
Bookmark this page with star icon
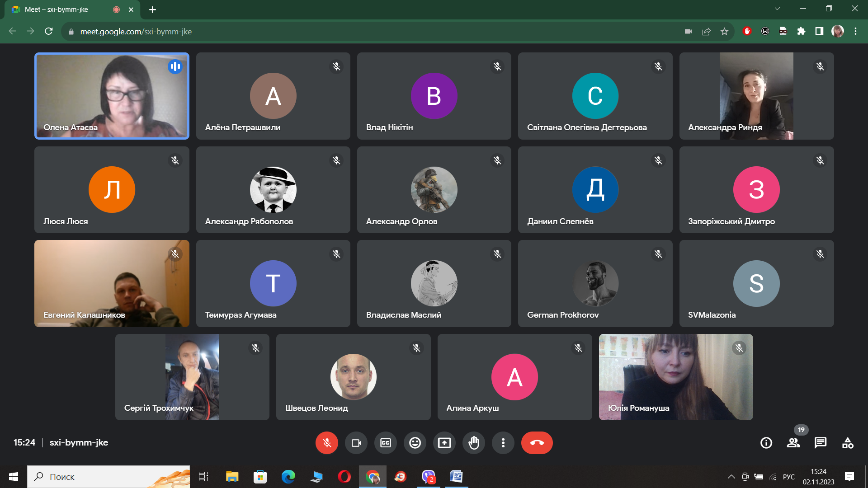tap(724, 31)
